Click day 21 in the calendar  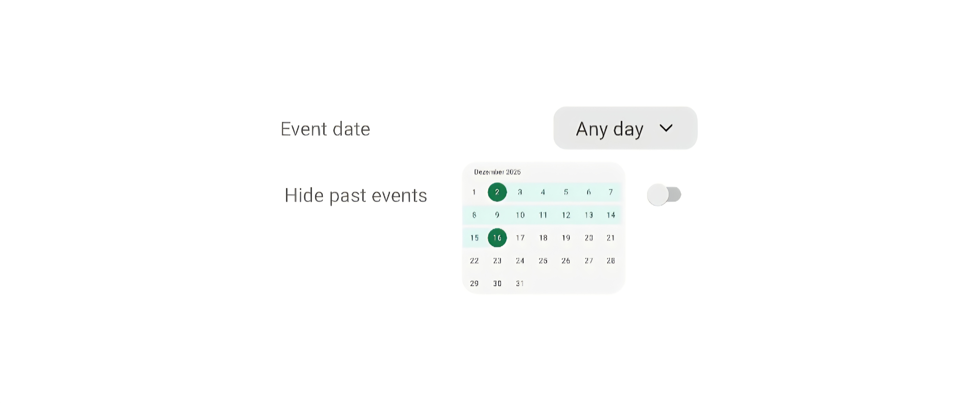pos(611,238)
